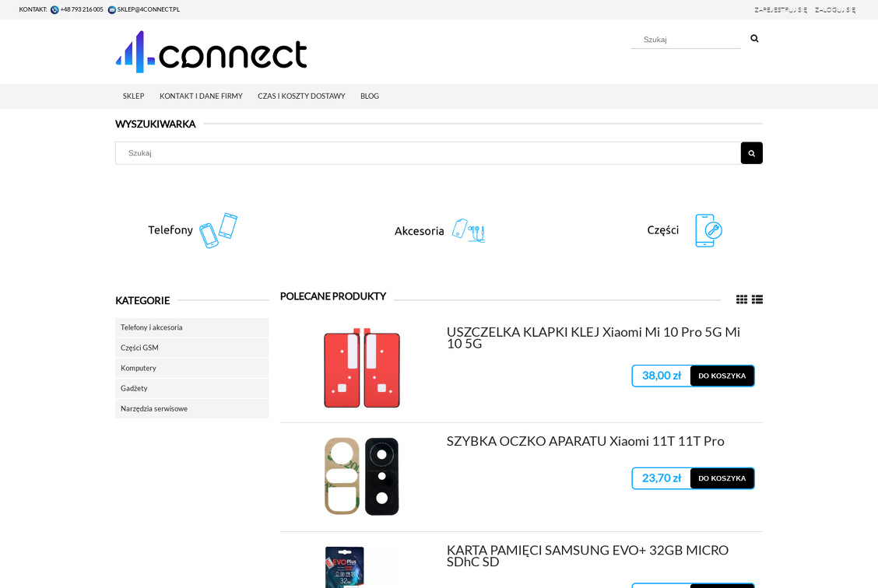Click the Telefony category label
The image size is (878, 588).
(170, 230)
